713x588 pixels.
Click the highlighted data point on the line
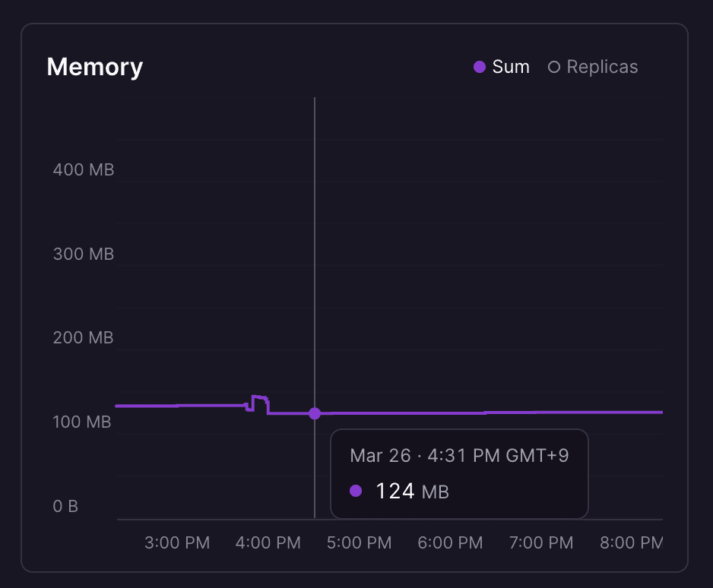tap(315, 413)
